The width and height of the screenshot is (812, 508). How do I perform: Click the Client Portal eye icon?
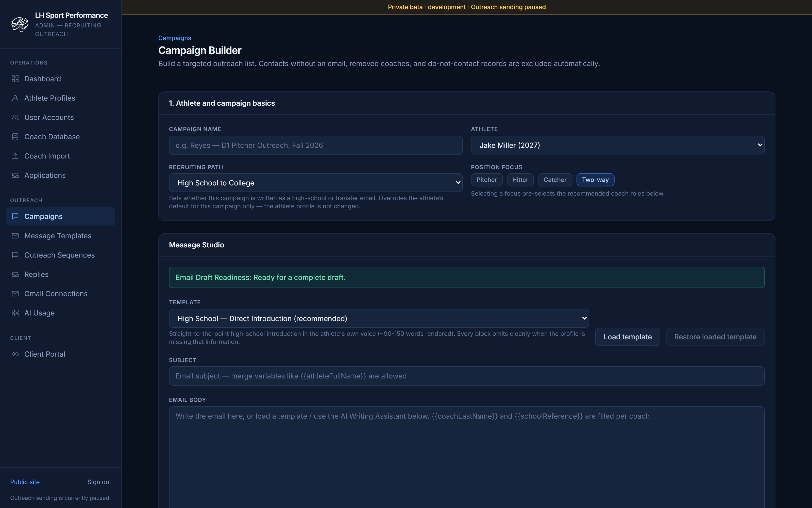tap(15, 354)
